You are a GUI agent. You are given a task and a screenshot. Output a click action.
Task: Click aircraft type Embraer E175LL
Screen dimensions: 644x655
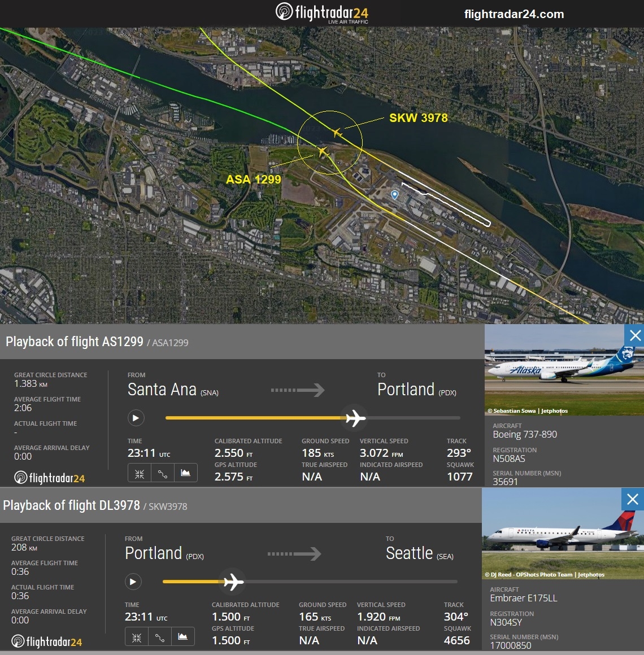[524, 598]
